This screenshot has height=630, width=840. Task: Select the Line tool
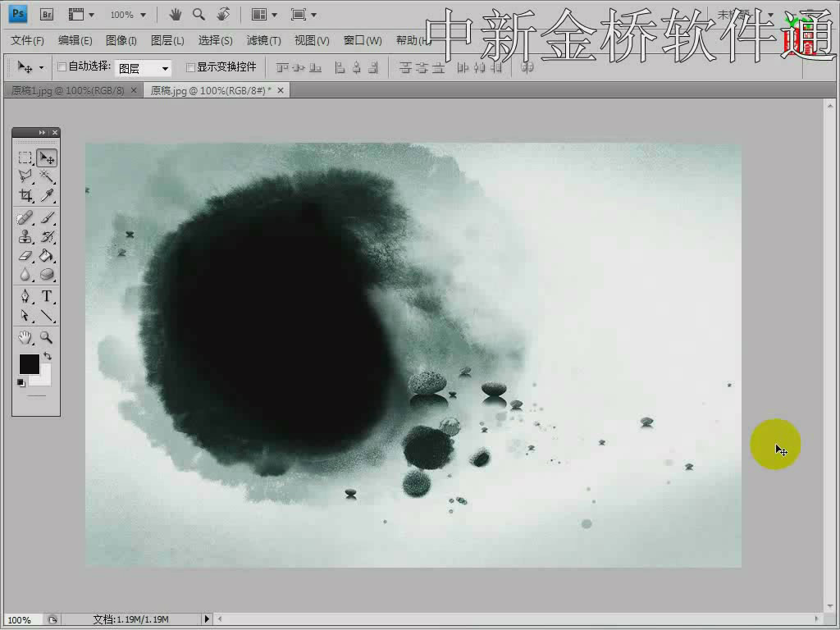47,316
